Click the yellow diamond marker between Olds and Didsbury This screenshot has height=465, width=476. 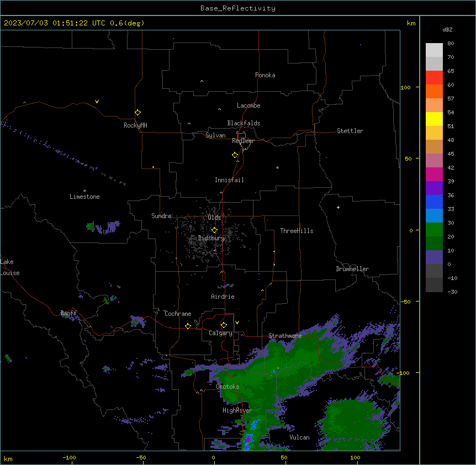click(214, 230)
